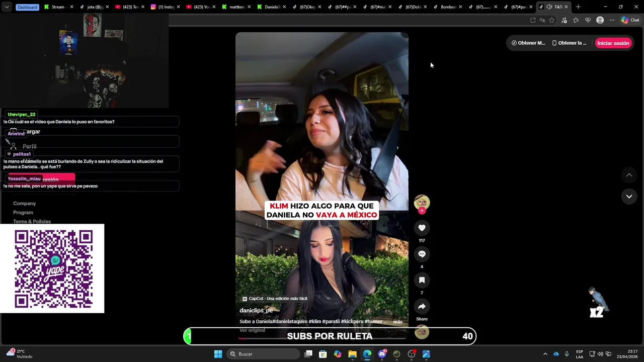The height and width of the screenshot is (362, 644).
Task: Open the tab search dropdown arrow
Action: click(x=7, y=7)
